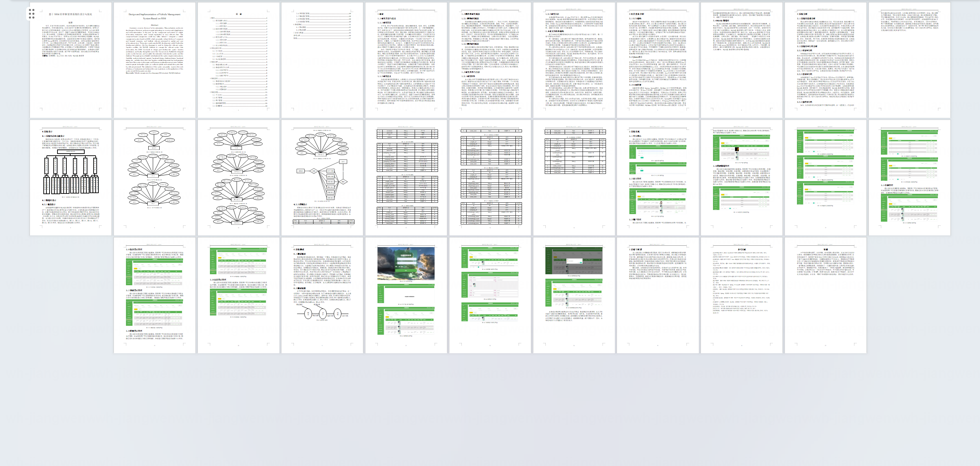Open the page with three-circle testing flow diagram
The image size is (980, 466).
[322, 295]
